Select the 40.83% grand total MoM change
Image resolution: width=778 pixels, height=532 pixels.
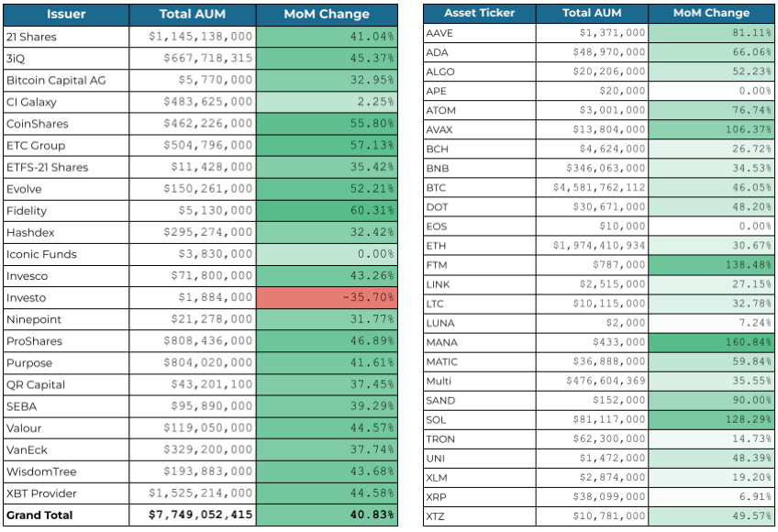point(327,515)
